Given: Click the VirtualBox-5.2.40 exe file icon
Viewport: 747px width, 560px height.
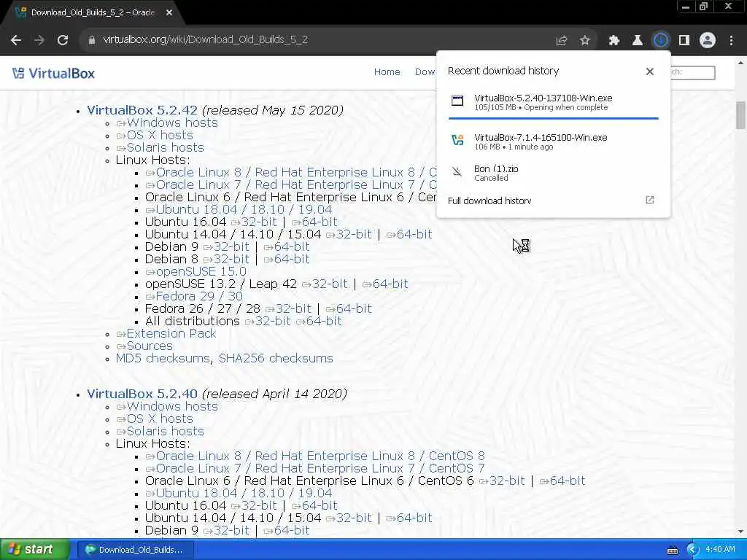Looking at the screenshot, I should tap(457, 101).
